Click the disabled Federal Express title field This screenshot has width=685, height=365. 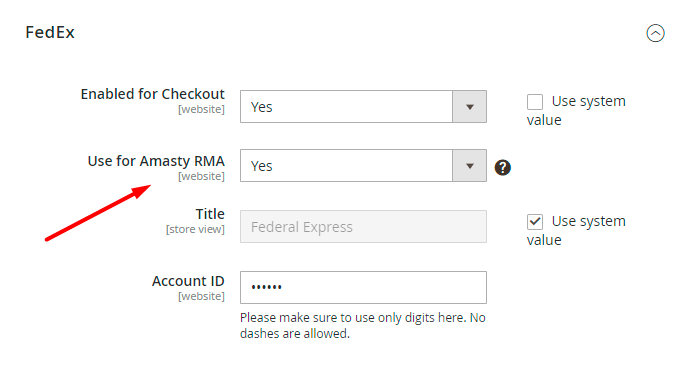click(363, 227)
